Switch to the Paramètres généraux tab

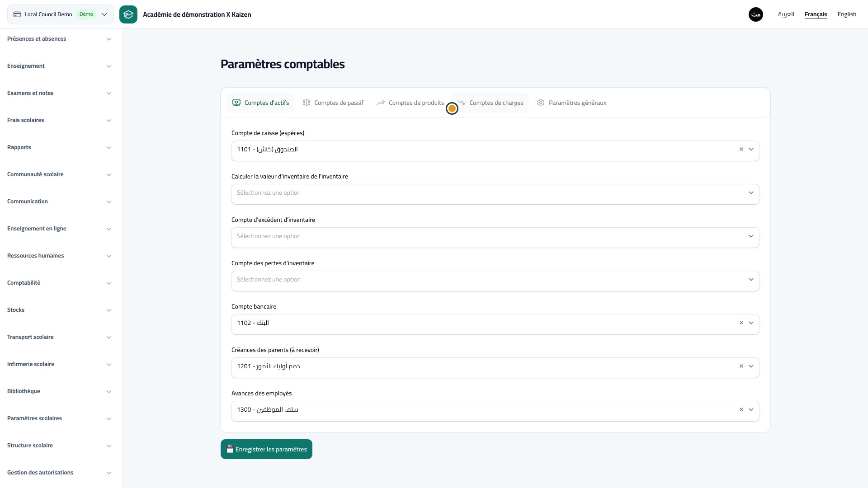[571, 103]
